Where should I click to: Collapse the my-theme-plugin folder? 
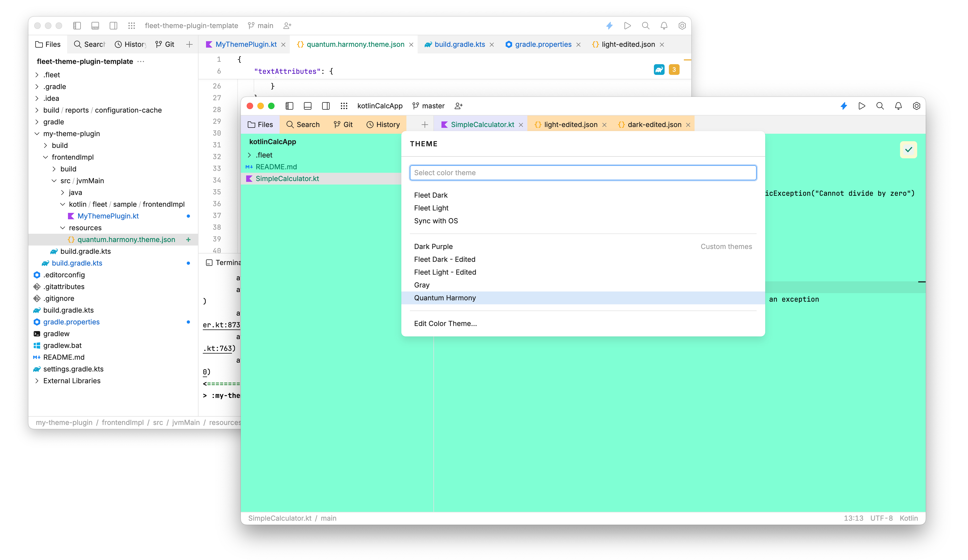click(x=37, y=133)
